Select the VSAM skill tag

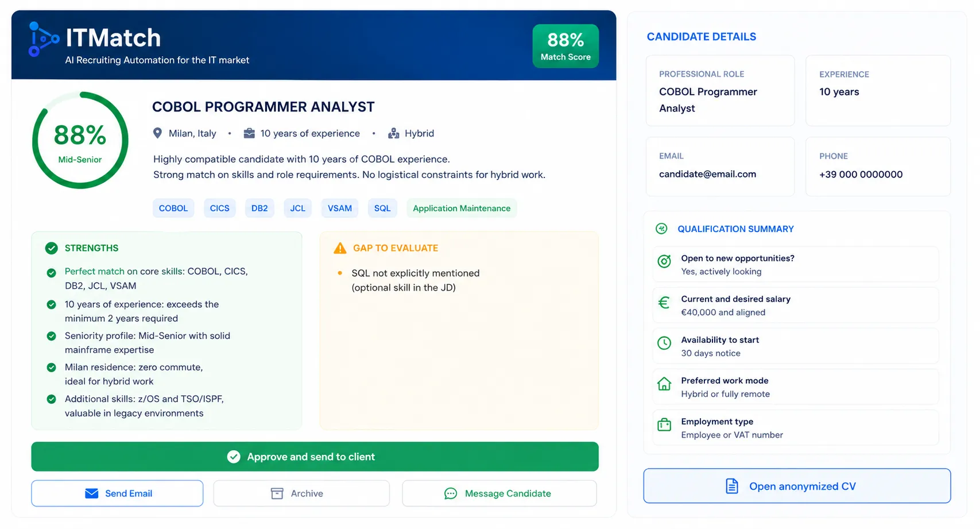tap(340, 208)
